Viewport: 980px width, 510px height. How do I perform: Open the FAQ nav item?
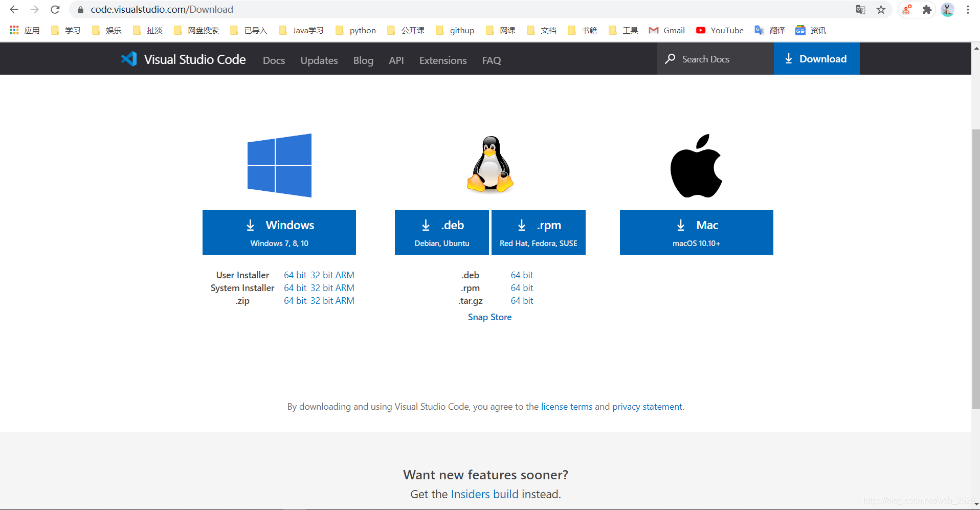(x=492, y=60)
